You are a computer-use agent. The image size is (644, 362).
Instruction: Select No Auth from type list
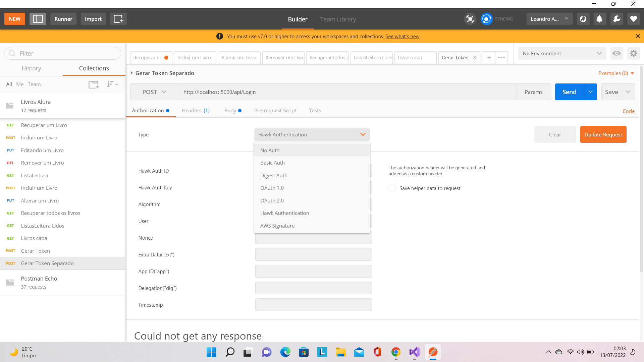pyautogui.click(x=312, y=150)
